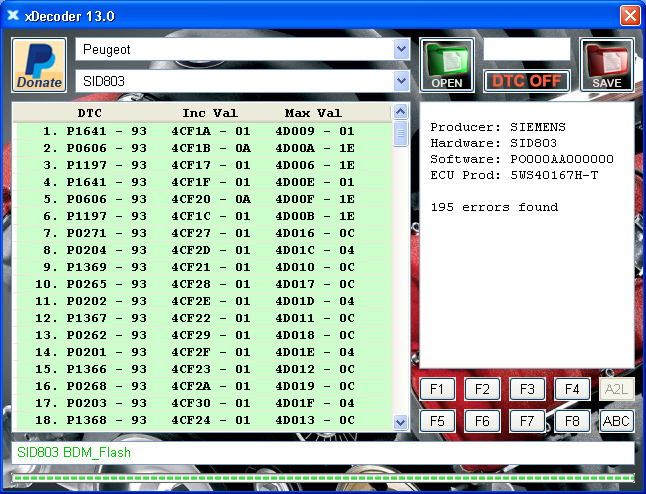Select row 16. P0268 - 93

coord(202,386)
